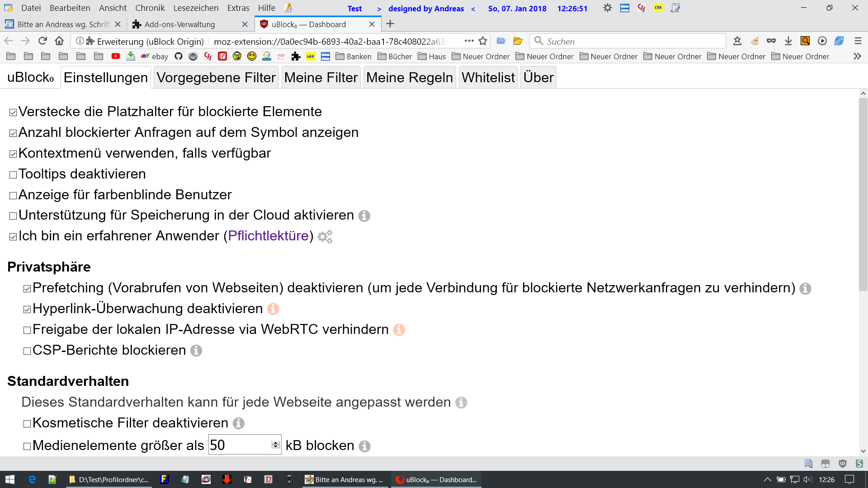Click the kB size stepper control

[x=275, y=445]
